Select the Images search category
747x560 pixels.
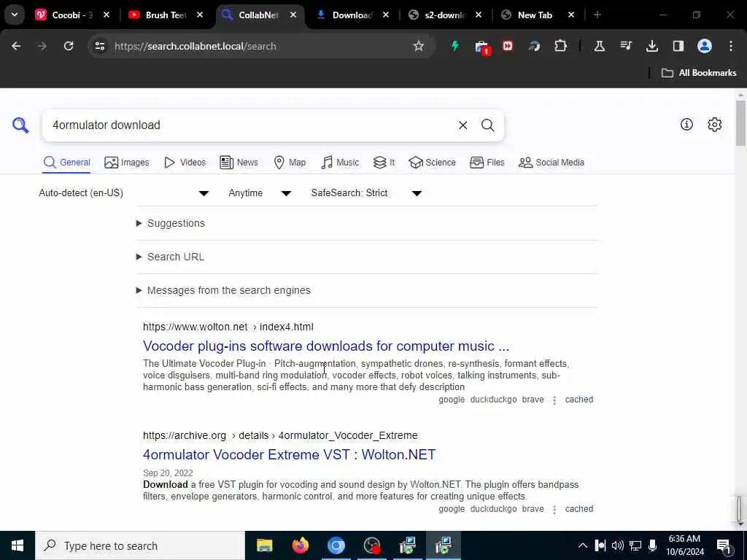[127, 163]
